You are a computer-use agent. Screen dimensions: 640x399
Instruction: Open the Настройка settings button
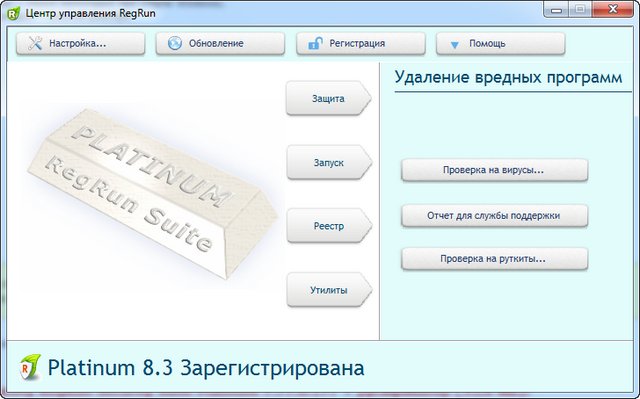[80, 43]
